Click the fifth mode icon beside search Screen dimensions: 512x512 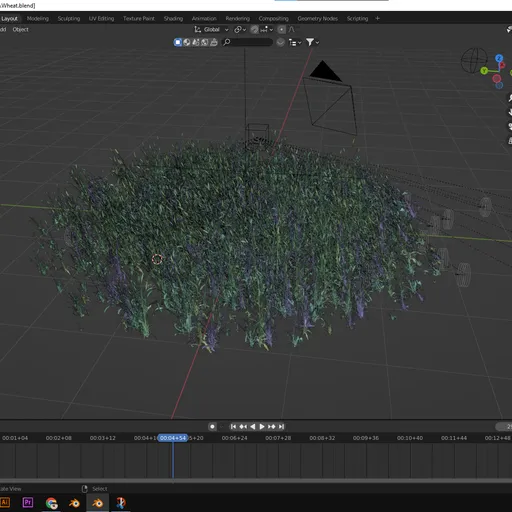pos(214,42)
